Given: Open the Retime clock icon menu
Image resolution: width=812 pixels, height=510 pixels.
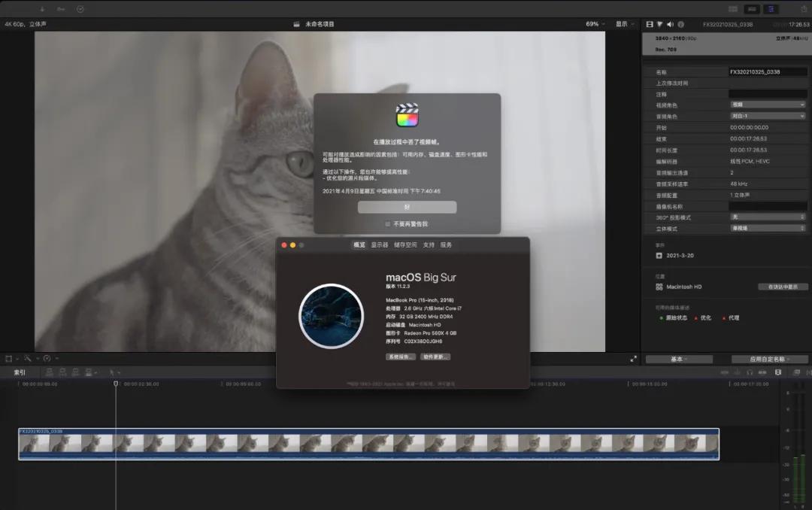Looking at the screenshot, I should coord(47,359).
